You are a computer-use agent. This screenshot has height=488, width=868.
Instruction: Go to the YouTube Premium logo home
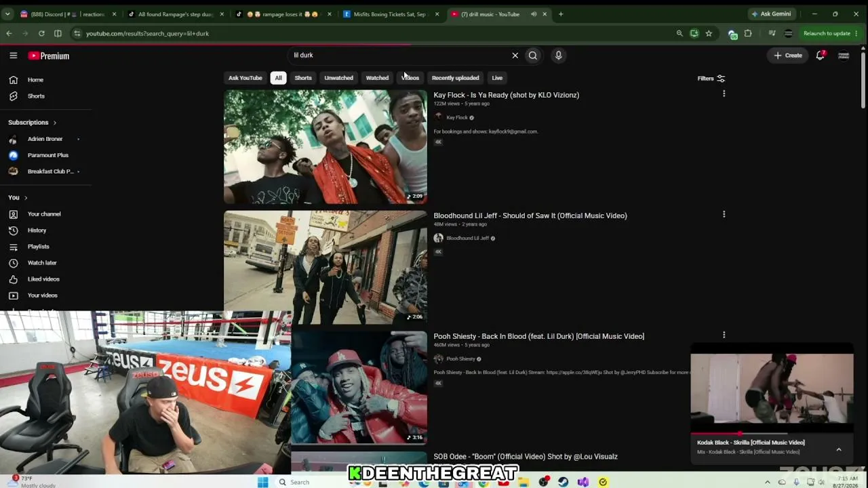(x=49, y=56)
